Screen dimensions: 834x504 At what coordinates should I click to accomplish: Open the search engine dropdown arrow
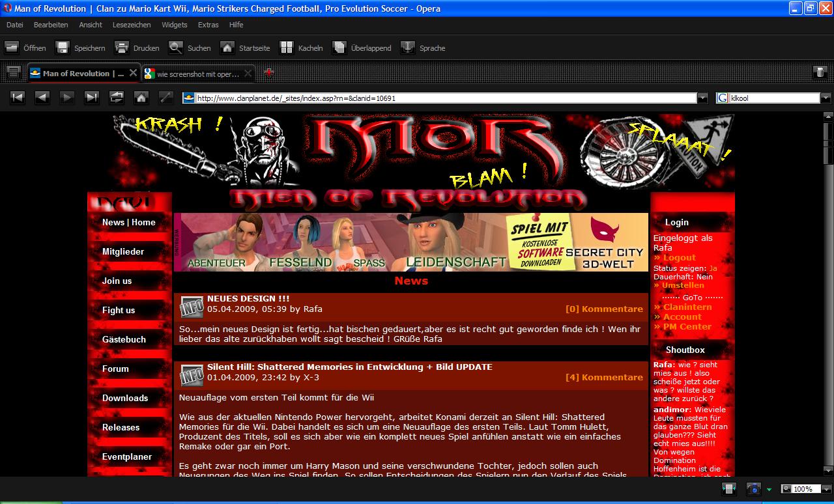click(826, 98)
